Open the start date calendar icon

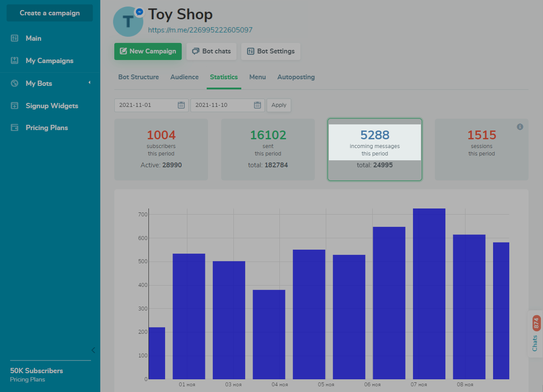click(x=181, y=105)
